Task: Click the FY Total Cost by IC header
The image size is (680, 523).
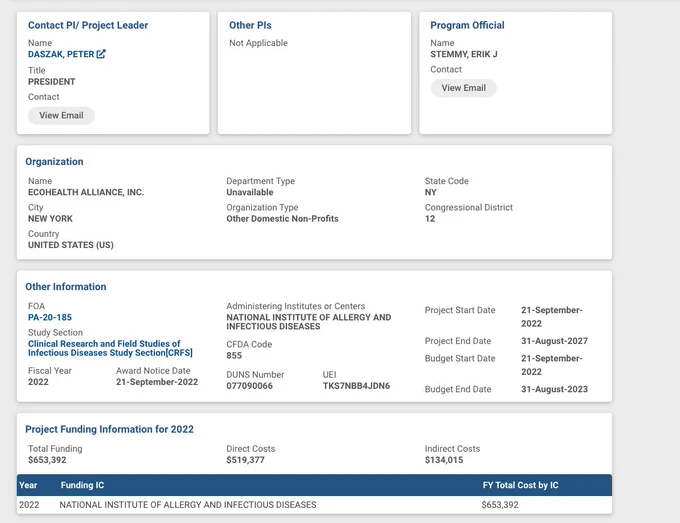Action: coord(520,485)
